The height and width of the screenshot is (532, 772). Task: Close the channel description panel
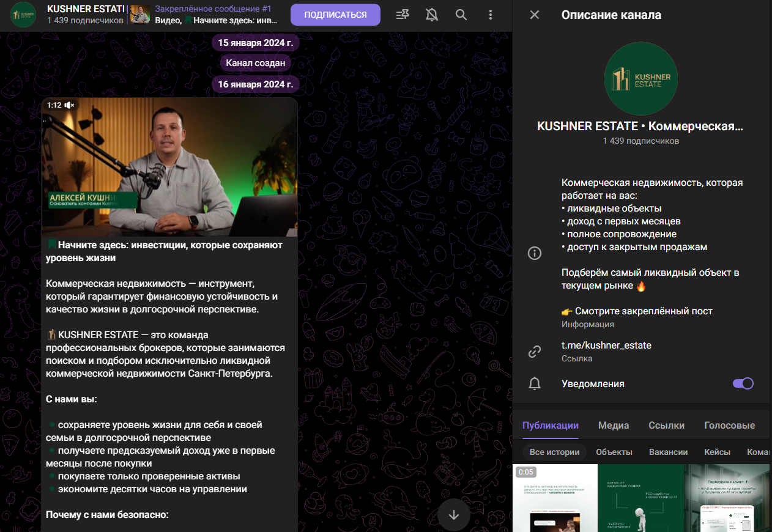coord(535,15)
